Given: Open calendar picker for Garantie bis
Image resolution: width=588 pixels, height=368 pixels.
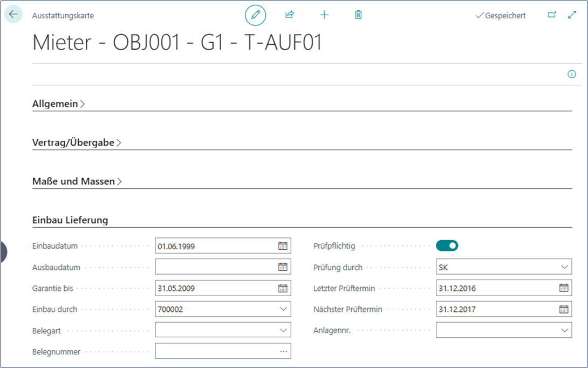Looking at the screenshot, I should tap(283, 288).
